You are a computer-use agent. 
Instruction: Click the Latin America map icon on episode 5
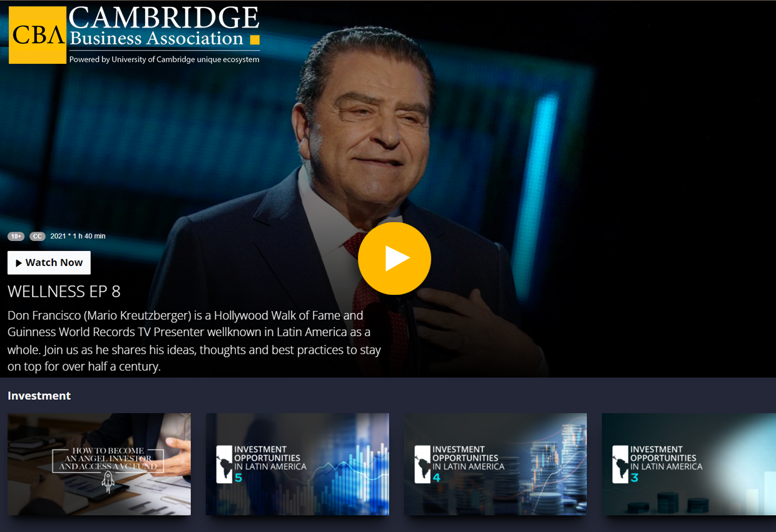point(224,464)
